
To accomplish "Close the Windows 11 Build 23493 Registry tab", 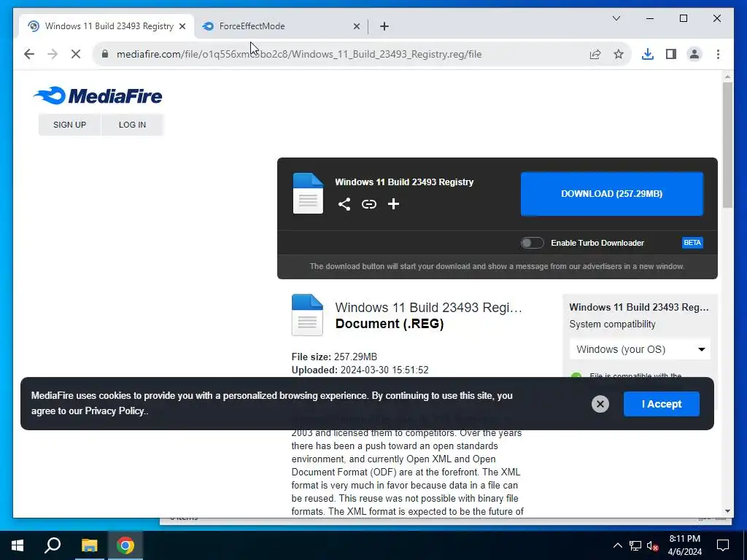I will pyautogui.click(x=182, y=26).
